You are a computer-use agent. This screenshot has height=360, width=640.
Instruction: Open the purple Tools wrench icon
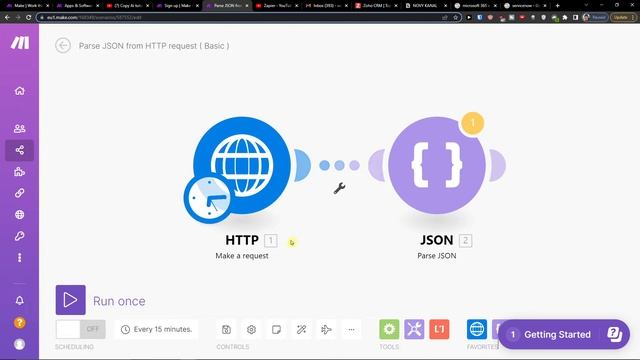point(414,329)
